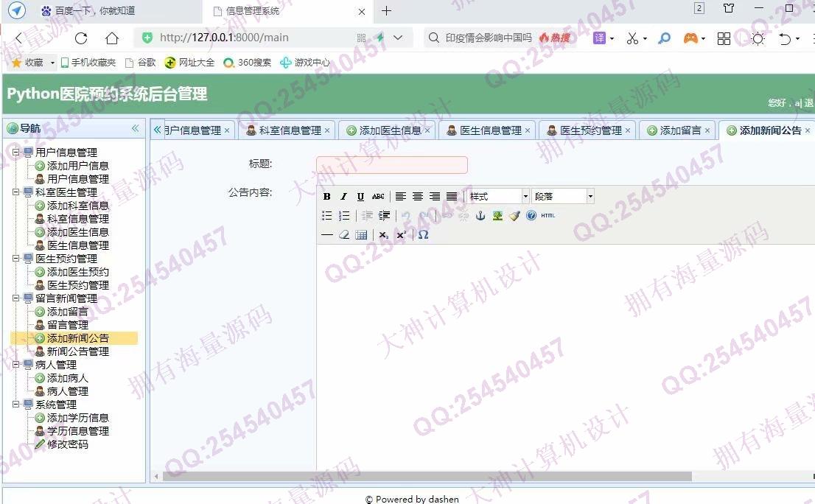Edit HTML source of the announcement
This screenshot has height=504, width=815.
click(x=548, y=216)
